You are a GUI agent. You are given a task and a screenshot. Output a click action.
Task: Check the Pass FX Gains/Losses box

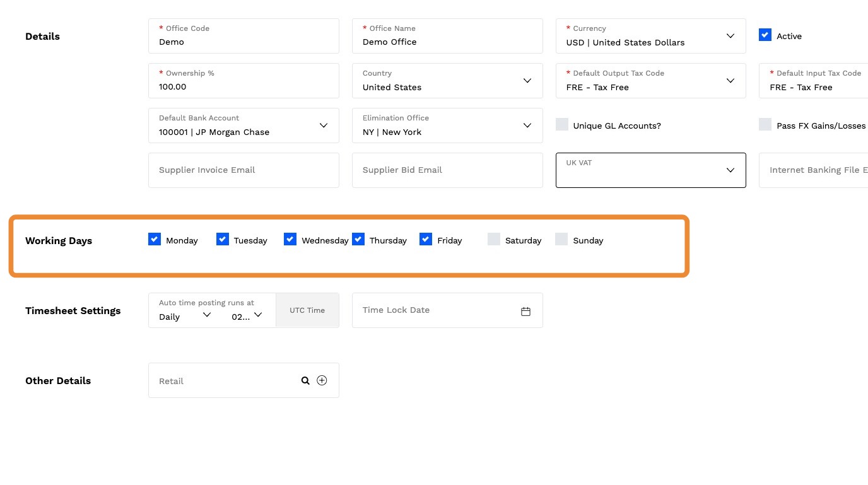point(765,124)
